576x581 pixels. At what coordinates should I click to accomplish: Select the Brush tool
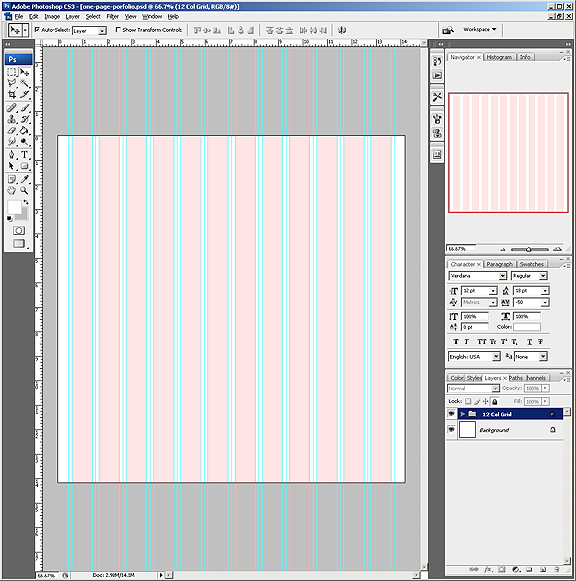[24, 108]
